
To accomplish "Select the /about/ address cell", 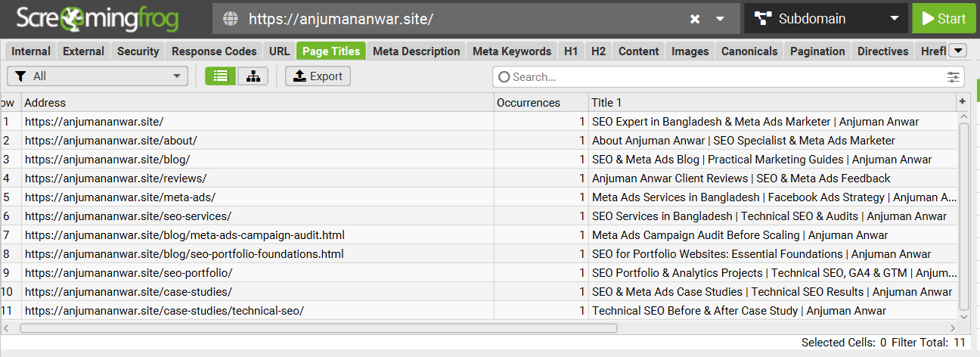I will [258, 141].
